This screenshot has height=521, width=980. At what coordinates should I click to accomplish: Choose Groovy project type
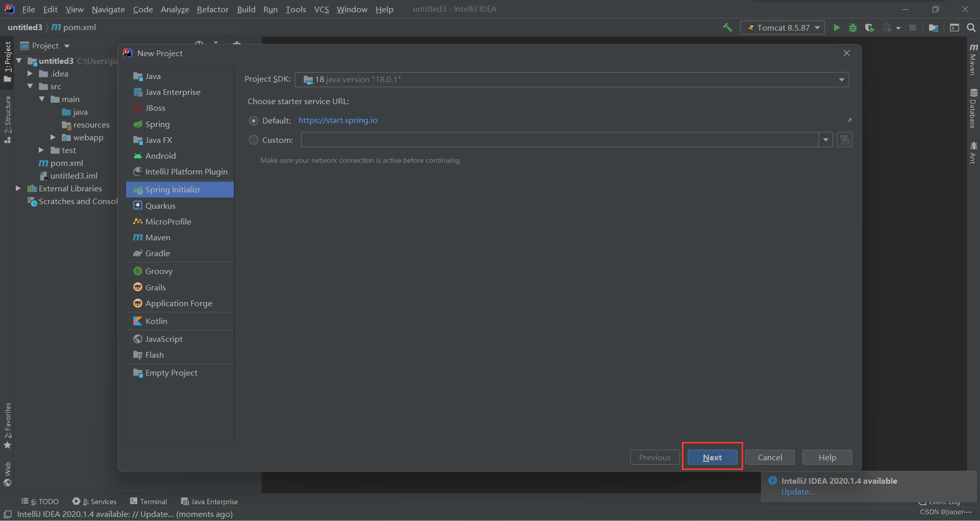(x=180, y=271)
